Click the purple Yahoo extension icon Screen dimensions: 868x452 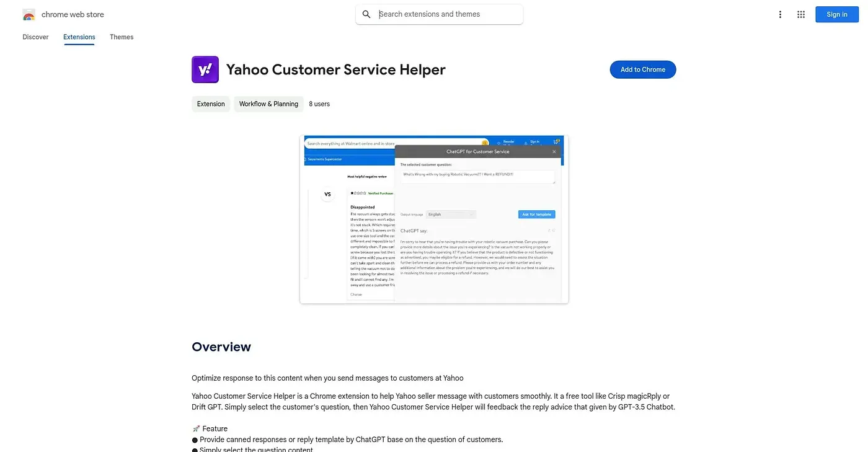pos(205,69)
